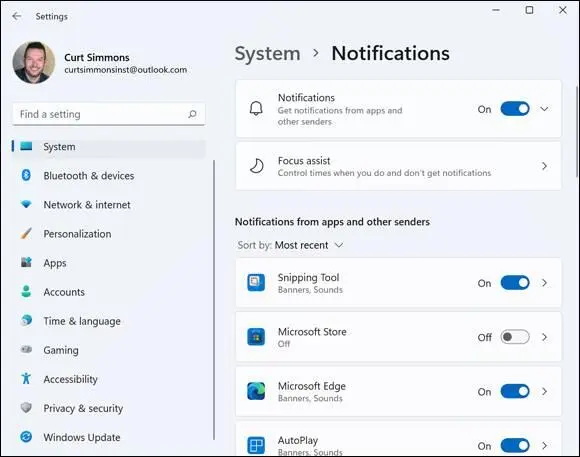Click the Microsoft Store app icon
Viewport: 580px width, 457px height.
pos(256,337)
